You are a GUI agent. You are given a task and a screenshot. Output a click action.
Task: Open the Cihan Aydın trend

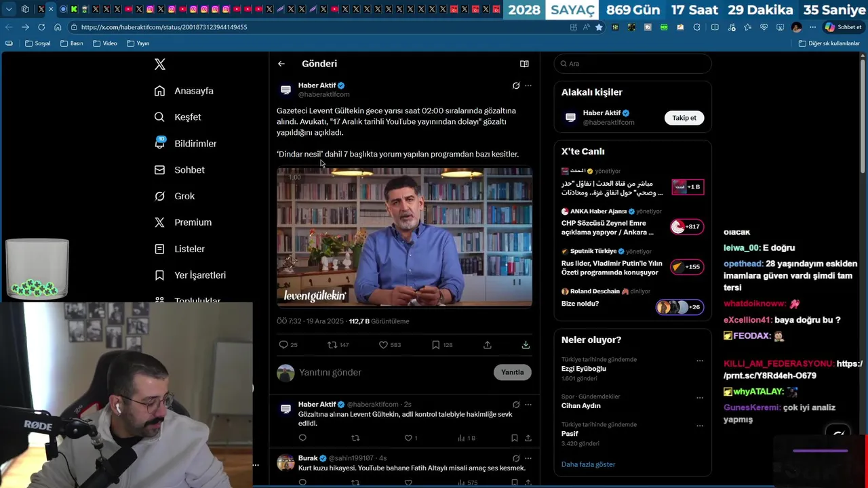click(581, 406)
